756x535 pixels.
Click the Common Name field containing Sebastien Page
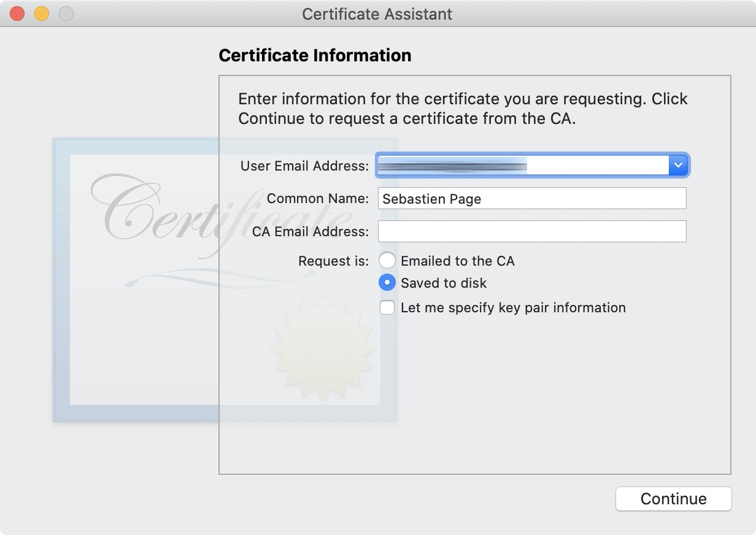tap(532, 198)
